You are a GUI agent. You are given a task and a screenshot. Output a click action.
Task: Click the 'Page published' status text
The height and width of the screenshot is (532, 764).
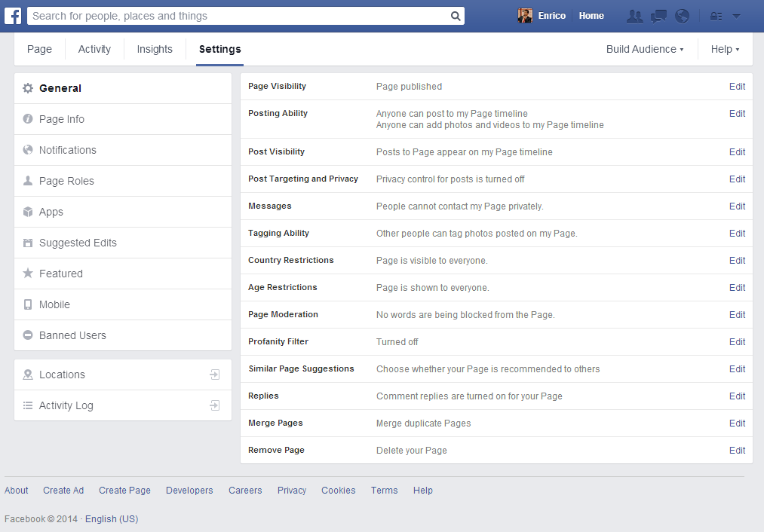[x=409, y=87]
